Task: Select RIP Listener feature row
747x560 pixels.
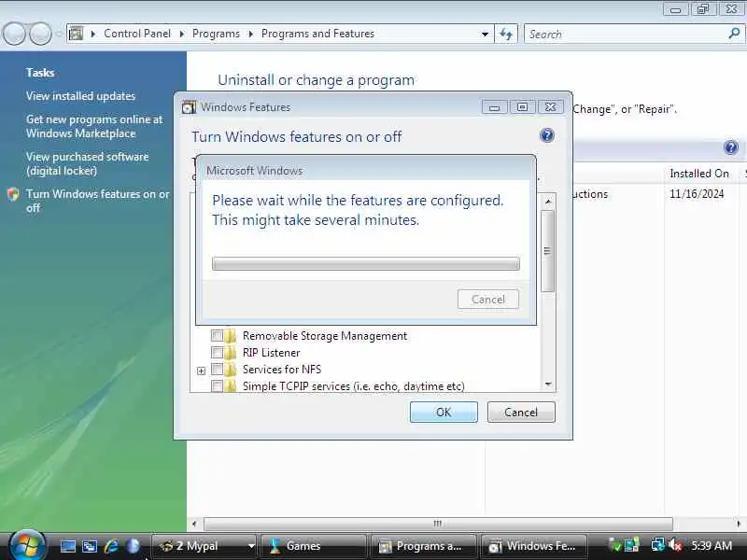Action: coord(271,353)
